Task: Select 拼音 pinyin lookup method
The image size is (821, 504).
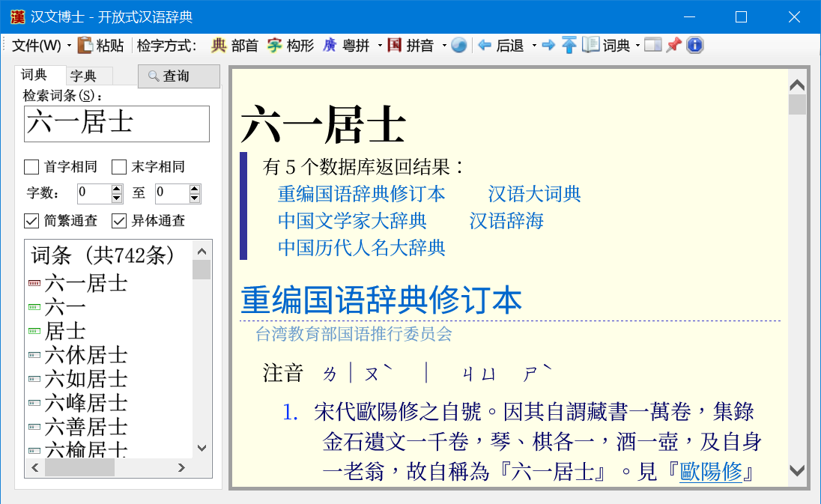Action: pos(410,46)
